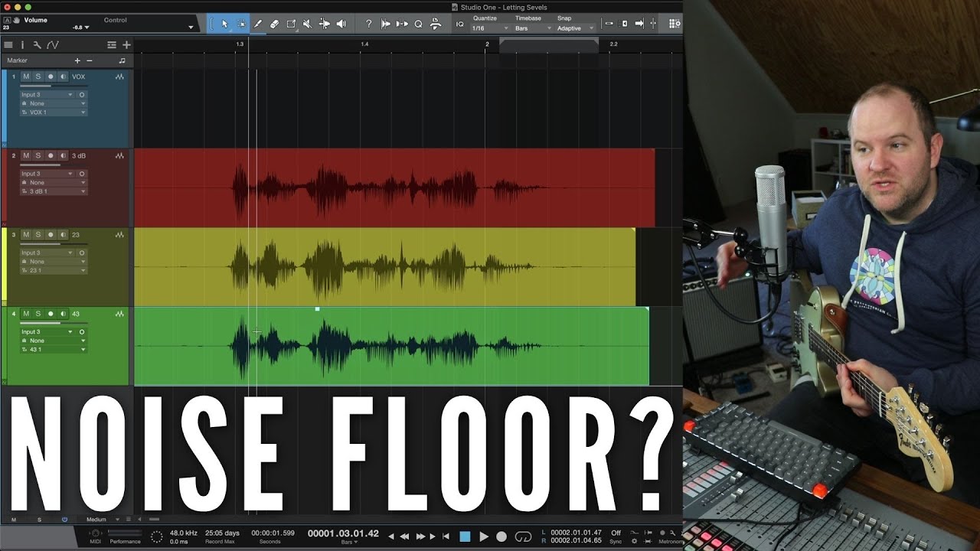Click the 48.0 kHz sample rate readout
Image resolution: width=980 pixels, height=551 pixels.
[183, 533]
